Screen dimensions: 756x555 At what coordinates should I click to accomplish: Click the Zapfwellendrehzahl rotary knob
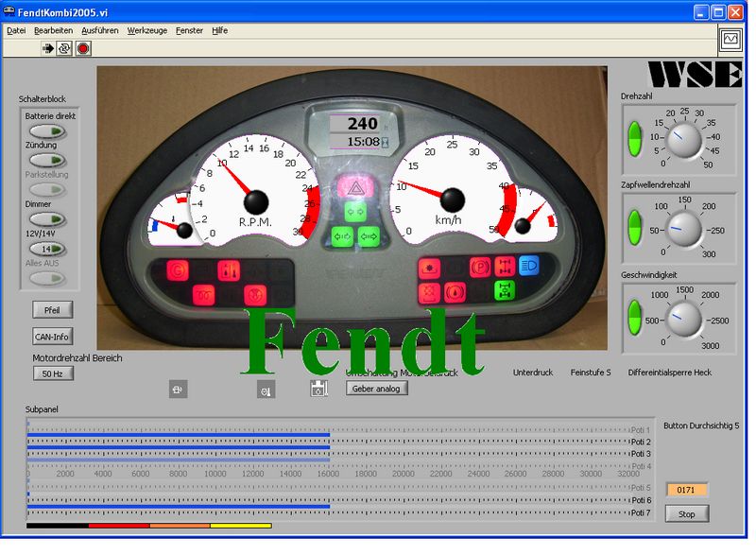click(683, 229)
